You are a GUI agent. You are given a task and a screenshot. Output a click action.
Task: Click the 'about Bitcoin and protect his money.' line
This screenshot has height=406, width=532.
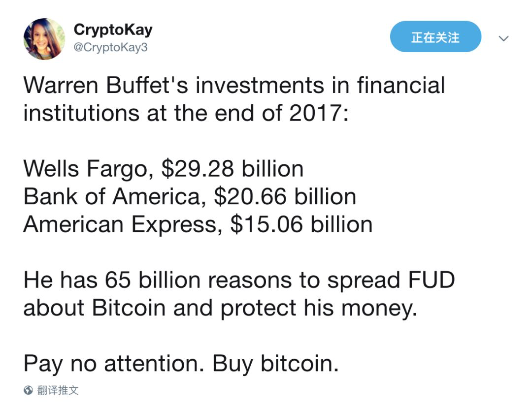pyautogui.click(x=220, y=309)
